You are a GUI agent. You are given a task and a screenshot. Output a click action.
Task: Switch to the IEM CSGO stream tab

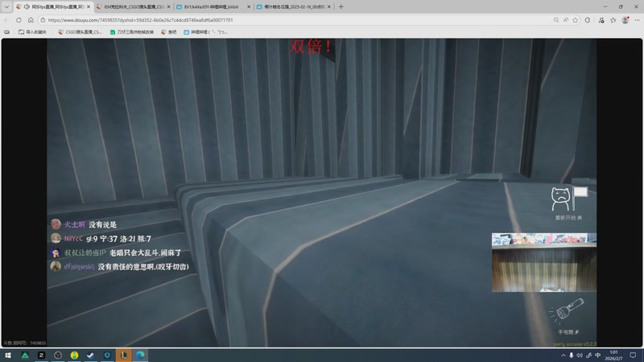click(x=133, y=6)
